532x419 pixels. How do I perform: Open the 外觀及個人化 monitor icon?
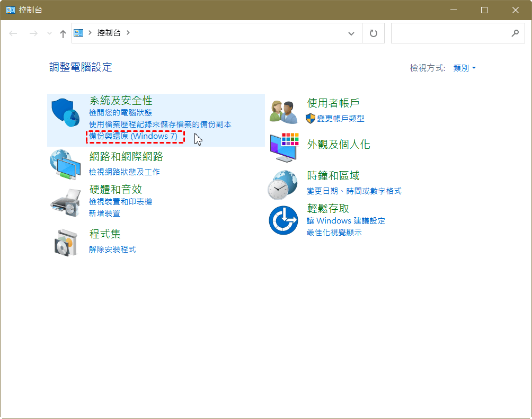pyautogui.click(x=283, y=147)
